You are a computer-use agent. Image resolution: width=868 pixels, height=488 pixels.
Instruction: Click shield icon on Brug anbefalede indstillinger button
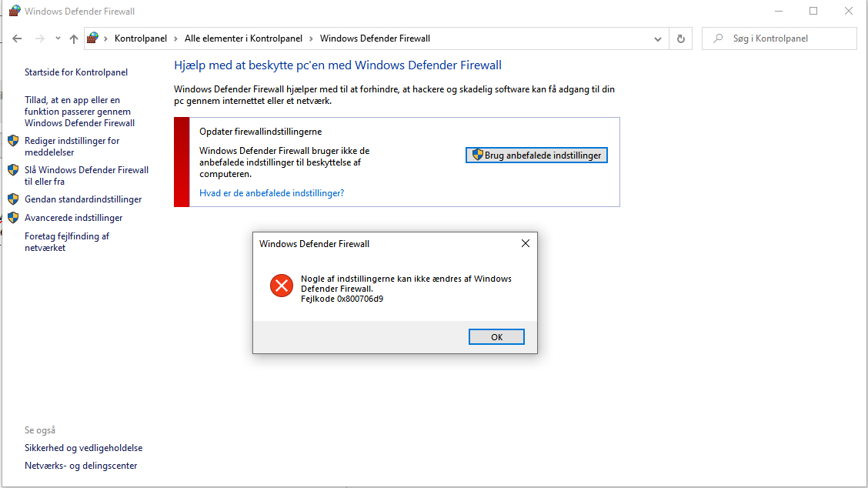click(477, 155)
